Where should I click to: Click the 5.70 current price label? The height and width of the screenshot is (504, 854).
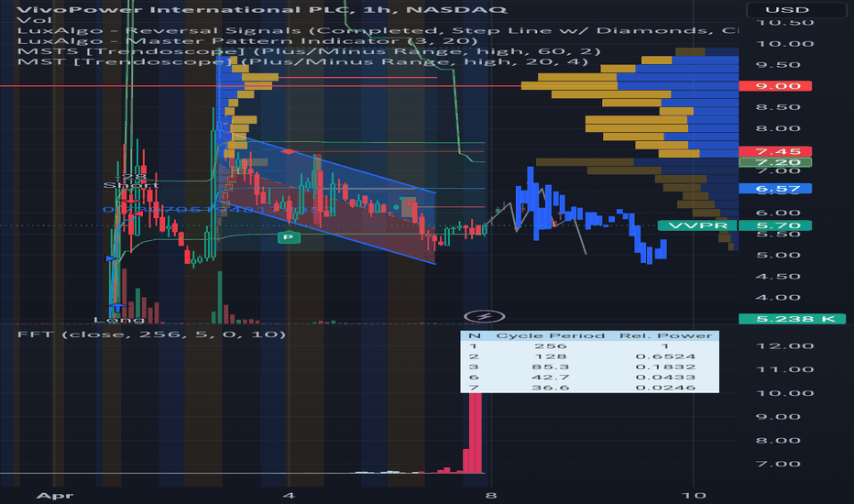(775, 225)
